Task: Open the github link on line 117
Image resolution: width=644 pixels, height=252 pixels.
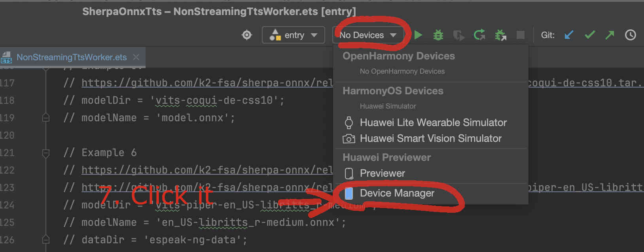Action: 207,83
